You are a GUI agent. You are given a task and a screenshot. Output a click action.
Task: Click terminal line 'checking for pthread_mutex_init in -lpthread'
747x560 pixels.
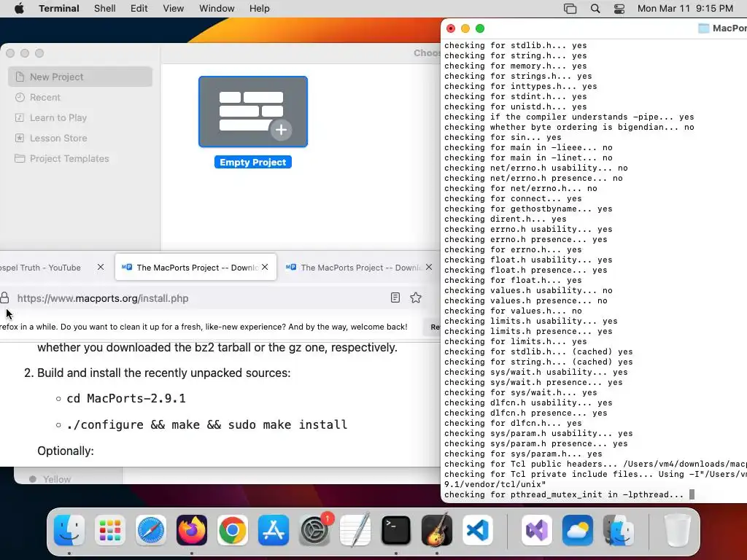pyautogui.click(x=564, y=494)
